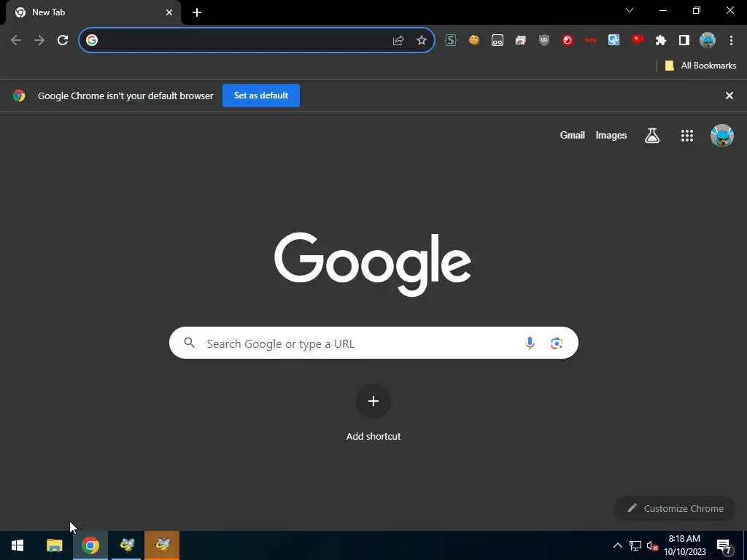This screenshot has height=560, width=747.
Task: Open File Explorer from the taskbar
Action: click(54, 545)
